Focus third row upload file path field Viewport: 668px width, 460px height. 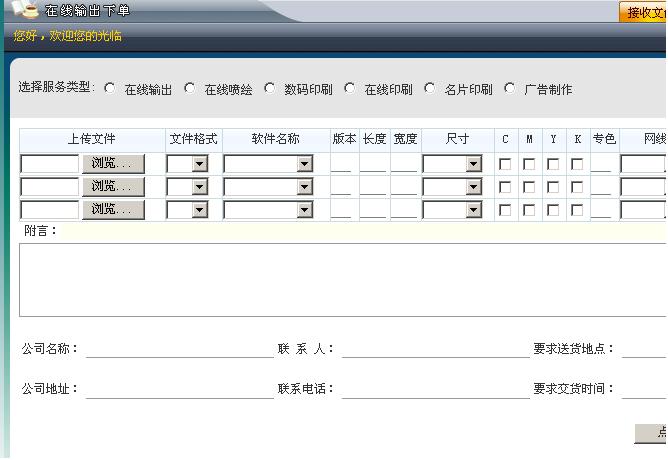(x=50, y=210)
